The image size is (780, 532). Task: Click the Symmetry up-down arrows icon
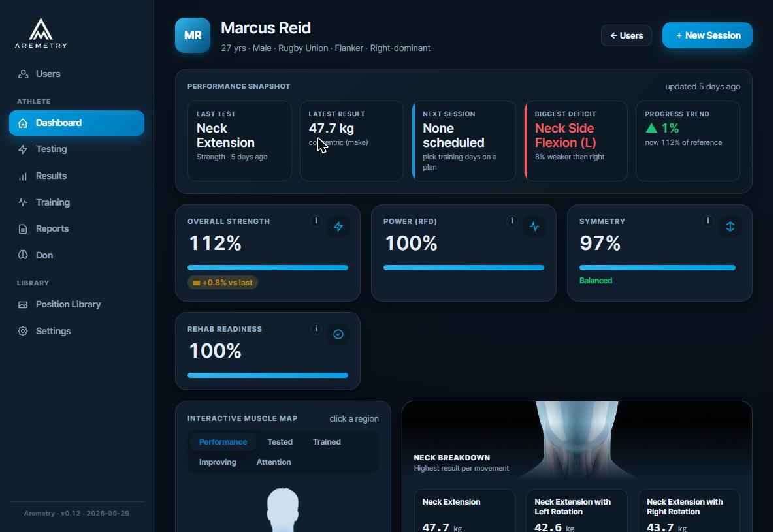point(730,227)
